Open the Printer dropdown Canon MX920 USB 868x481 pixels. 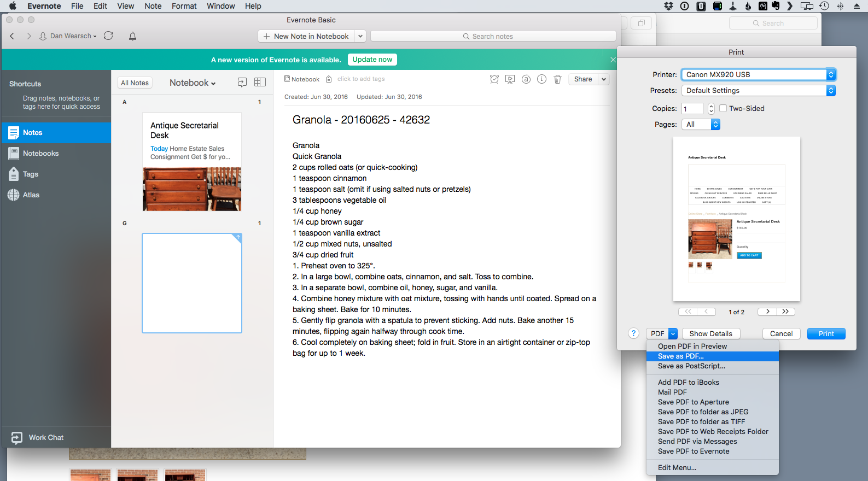click(x=759, y=74)
